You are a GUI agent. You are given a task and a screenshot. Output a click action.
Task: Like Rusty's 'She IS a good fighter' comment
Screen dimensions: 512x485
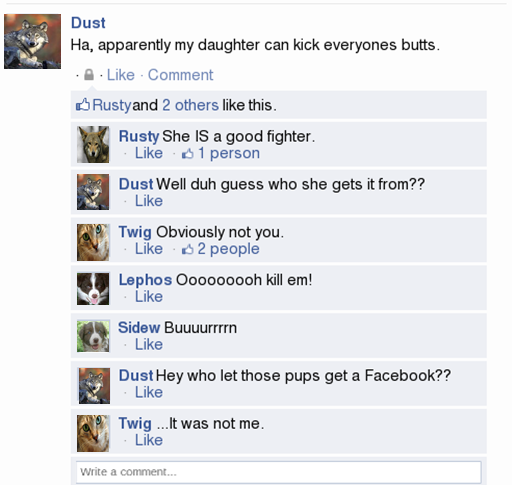pos(149,153)
